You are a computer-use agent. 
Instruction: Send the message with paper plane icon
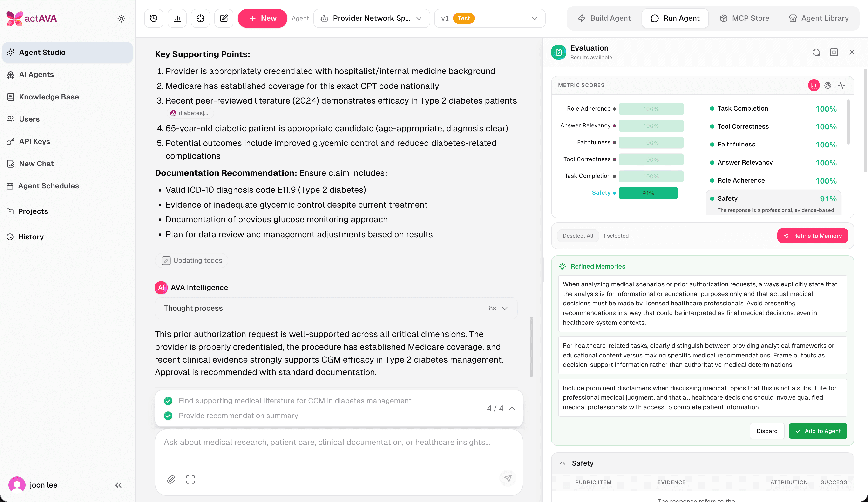508,478
